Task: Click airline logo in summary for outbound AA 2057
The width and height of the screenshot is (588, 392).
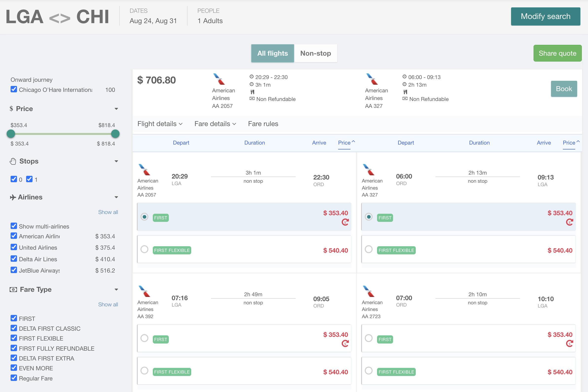Action: (219, 79)
